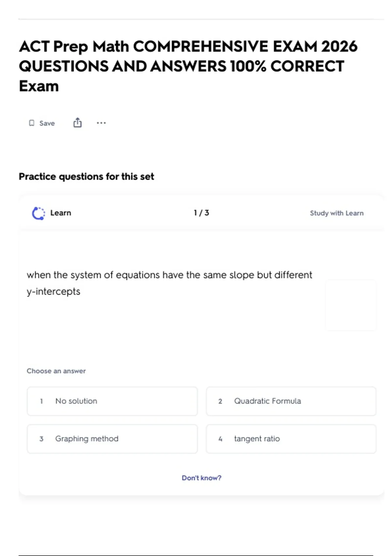Click the 1 / 3 question counter
The width and height of the screenshot is (392, 556).
[201, 213]
